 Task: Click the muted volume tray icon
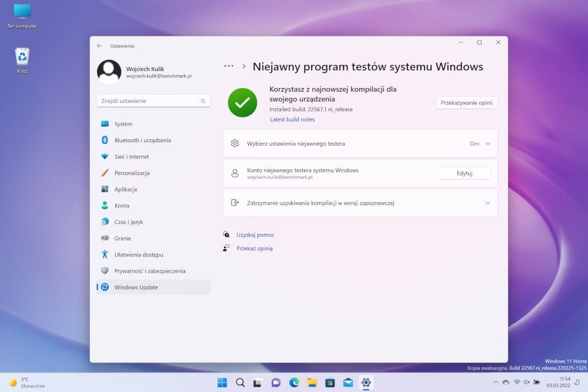[x=526, y=382]
